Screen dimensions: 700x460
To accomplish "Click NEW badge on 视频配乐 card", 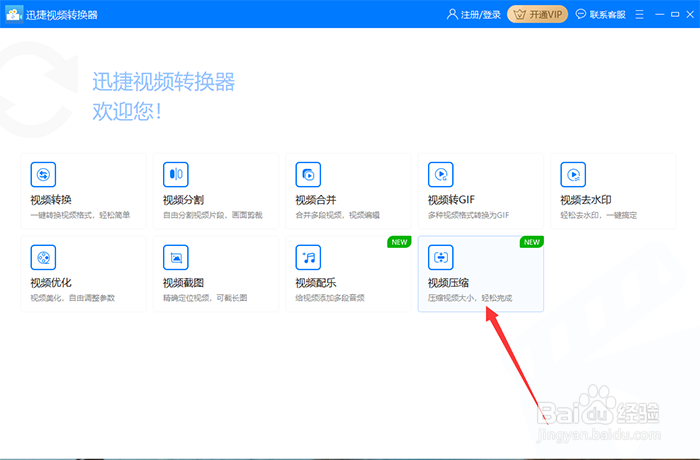I will click(399, 242).
